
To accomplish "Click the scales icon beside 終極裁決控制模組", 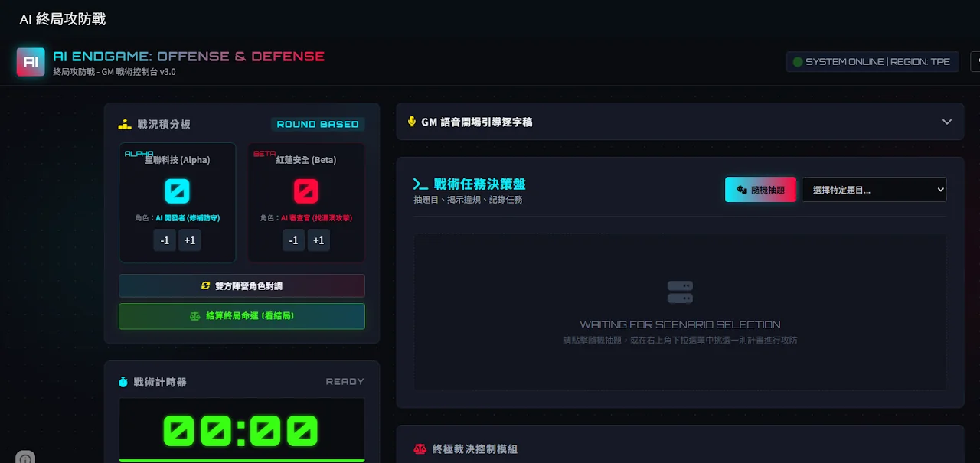I will pyautogui.click(x=420, y=449).
